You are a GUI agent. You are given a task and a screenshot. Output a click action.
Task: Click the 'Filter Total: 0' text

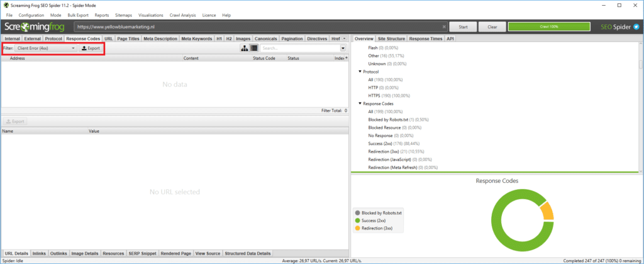(334, 111)
